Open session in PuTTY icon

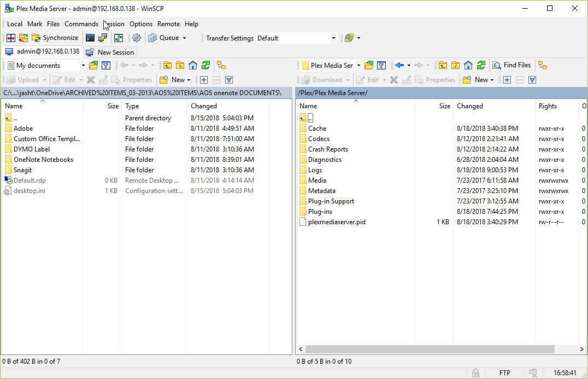pyautogui.click(x=102, y=38)
